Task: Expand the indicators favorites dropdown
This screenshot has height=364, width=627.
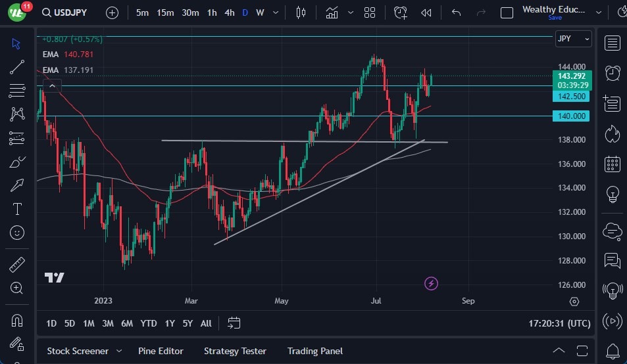Action: pyautogui.click(x=351, y=12)
